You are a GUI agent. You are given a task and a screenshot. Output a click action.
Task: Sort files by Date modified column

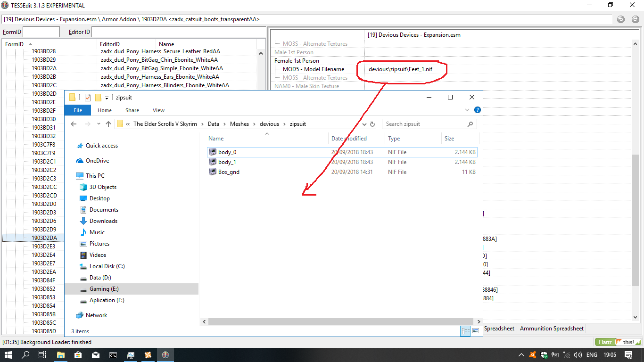356,139
